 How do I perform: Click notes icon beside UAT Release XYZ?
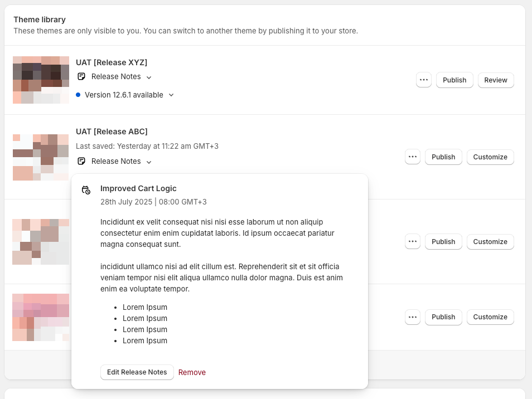coord(81,76)
